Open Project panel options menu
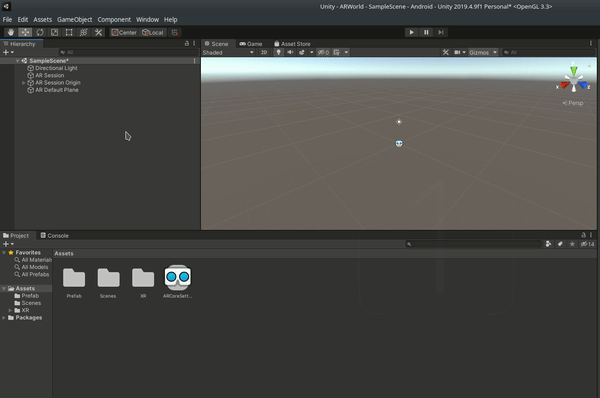 tap(591, 235)
